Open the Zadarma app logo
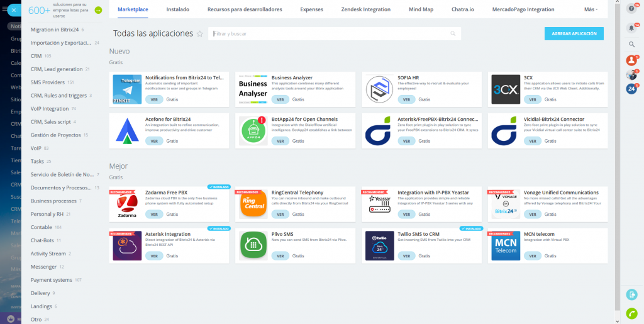The width and height of the screenshot is (644, 324). point(127,204)
